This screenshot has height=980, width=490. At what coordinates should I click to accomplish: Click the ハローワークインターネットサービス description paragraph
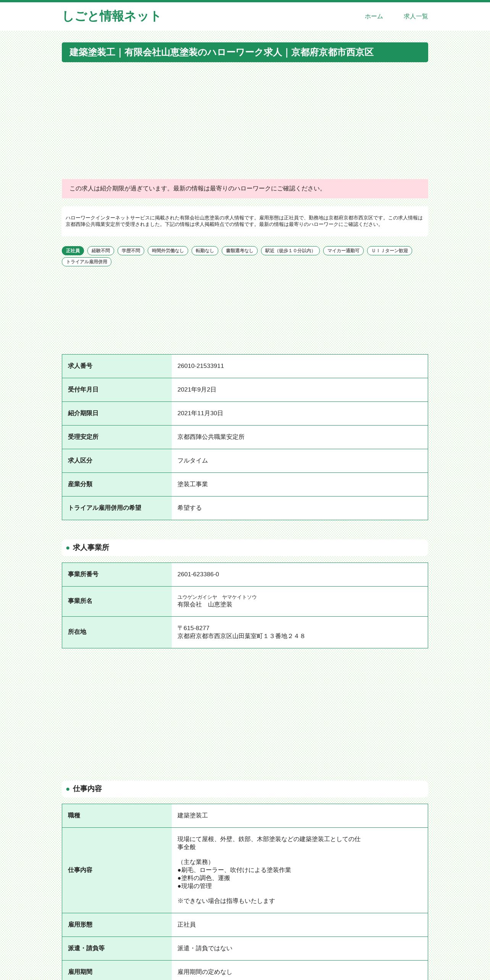click(245, 221)
